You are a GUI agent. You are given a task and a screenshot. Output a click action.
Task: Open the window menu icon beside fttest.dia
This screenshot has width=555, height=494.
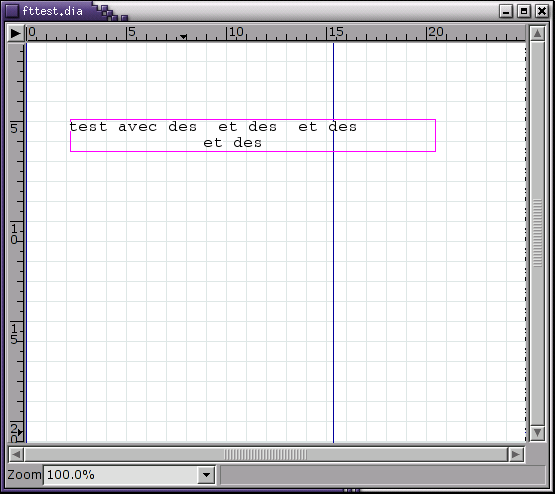[x=12, y=11]
